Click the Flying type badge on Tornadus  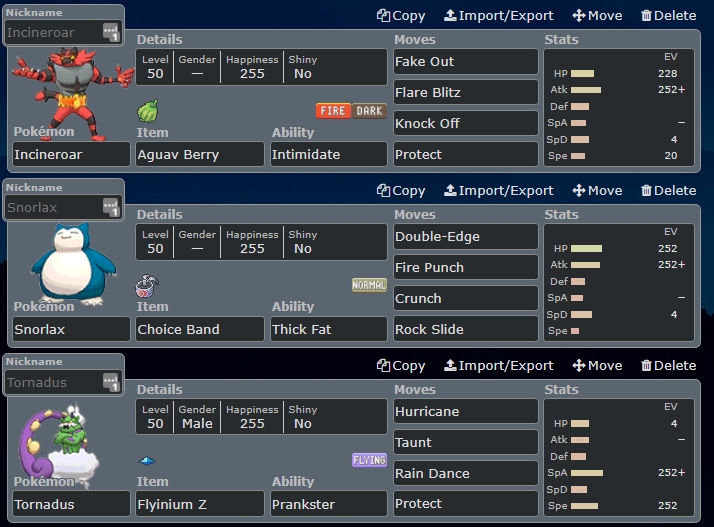pyautogui.click(x=369, y=460)
